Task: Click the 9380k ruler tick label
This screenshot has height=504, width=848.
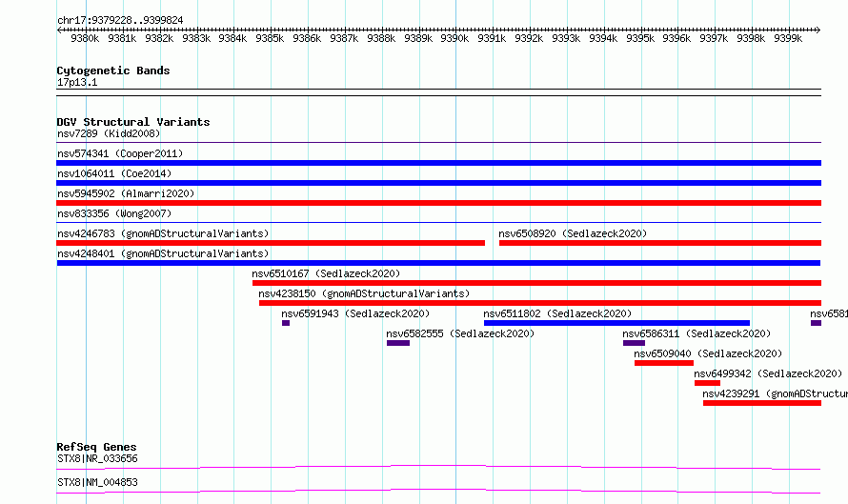Action: click(85, 38)
